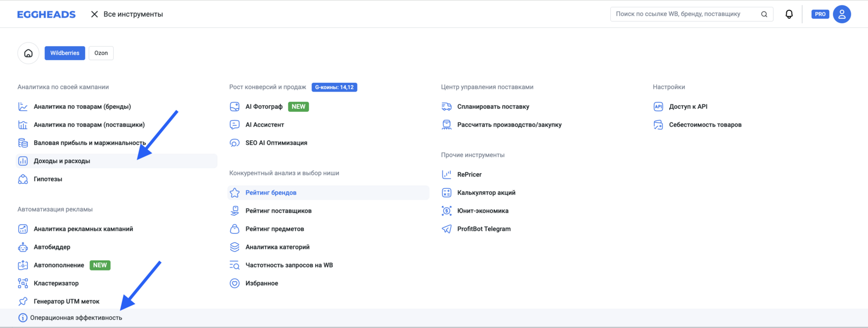This screenshot has width=868, height=328.
Task: Open Доходы и расходы
Action: coord(117,161)
